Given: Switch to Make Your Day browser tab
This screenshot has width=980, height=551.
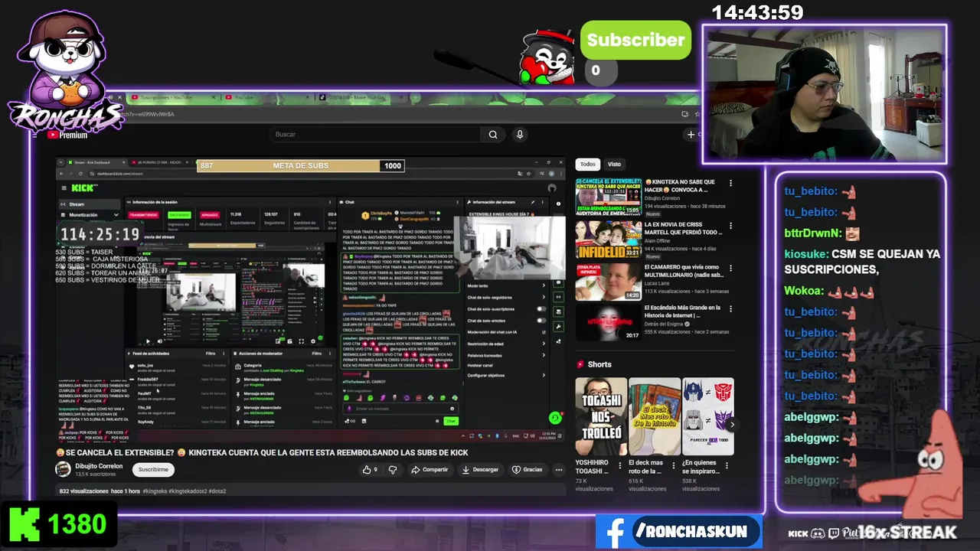Looking at the screenshot, I should click(x=360, y=98).
